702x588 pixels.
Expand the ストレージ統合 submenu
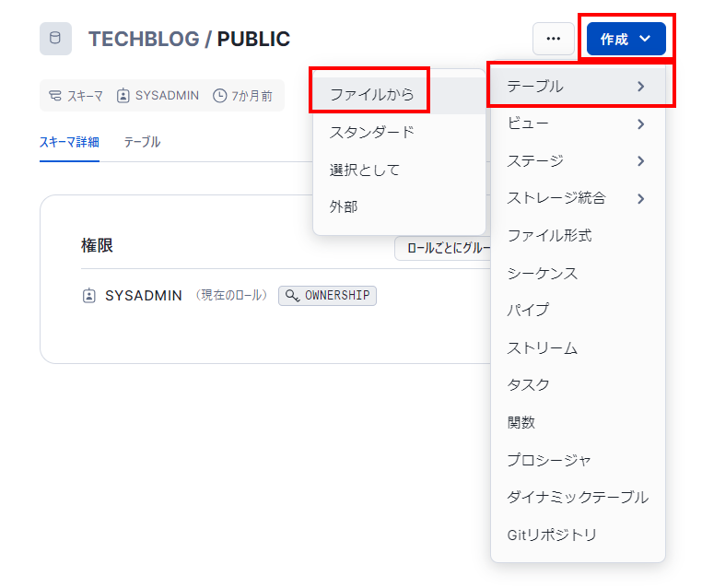coord(577,198)
